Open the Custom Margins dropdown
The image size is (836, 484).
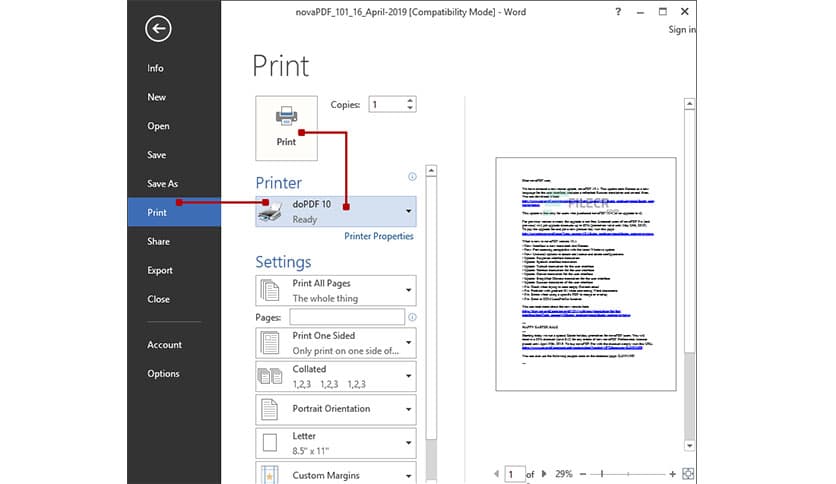click(x=408, y=475)
